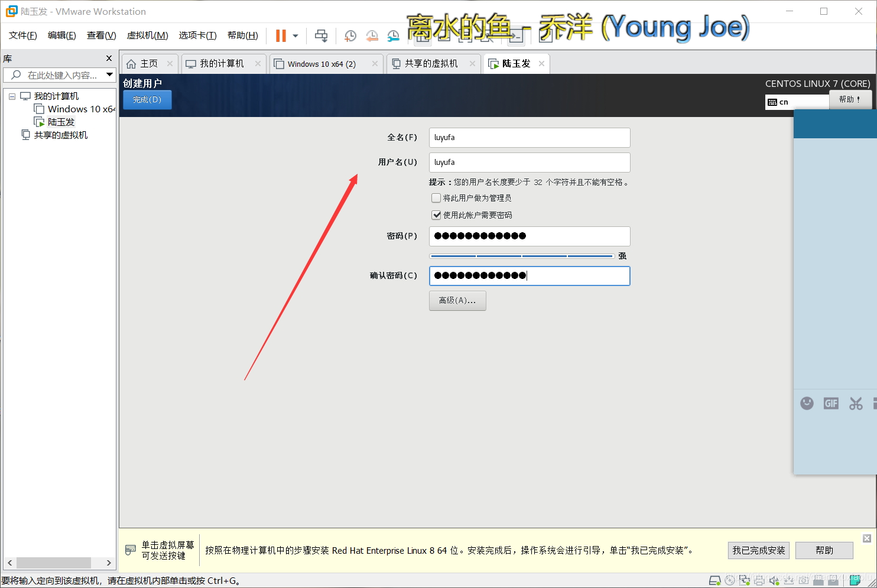
Task: Select 共享的虚拟机 in library tree
Action: (60, 135)
